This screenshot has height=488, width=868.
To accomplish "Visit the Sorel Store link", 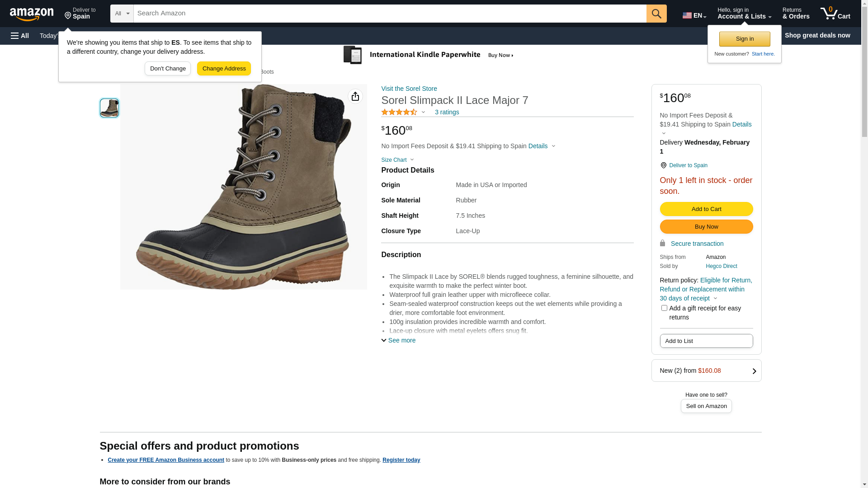I will point(409,89).
